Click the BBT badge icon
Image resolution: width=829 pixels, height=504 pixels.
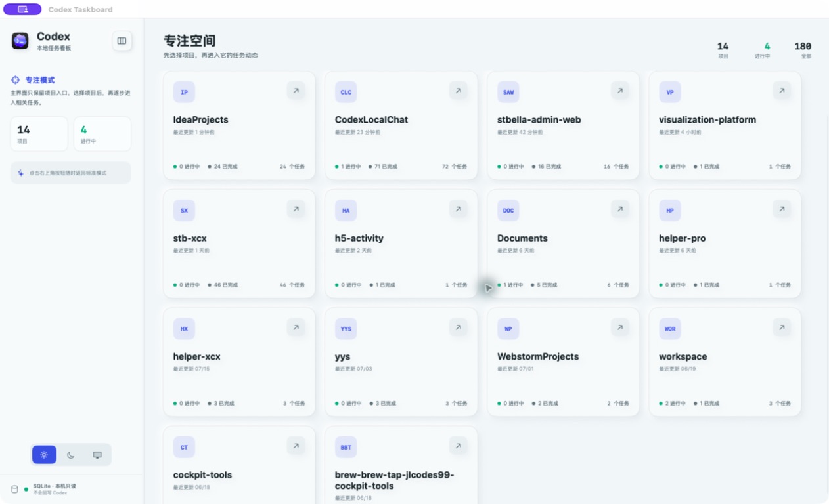(346, 448)
